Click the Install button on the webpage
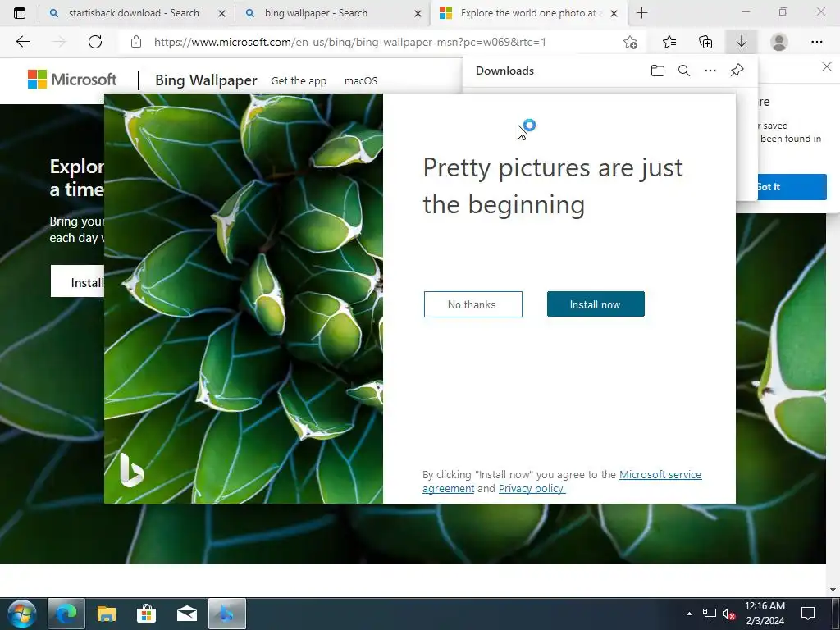Image resolution: width=840 pixels, height=630 pixels. pyautogui.click(x=78, y=281)
